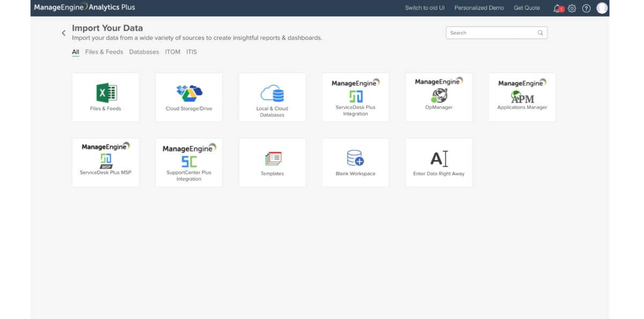Open Local & Cloud Databases import
The width and height of the screenshot is (644, 319).
[x=272, y=97]
